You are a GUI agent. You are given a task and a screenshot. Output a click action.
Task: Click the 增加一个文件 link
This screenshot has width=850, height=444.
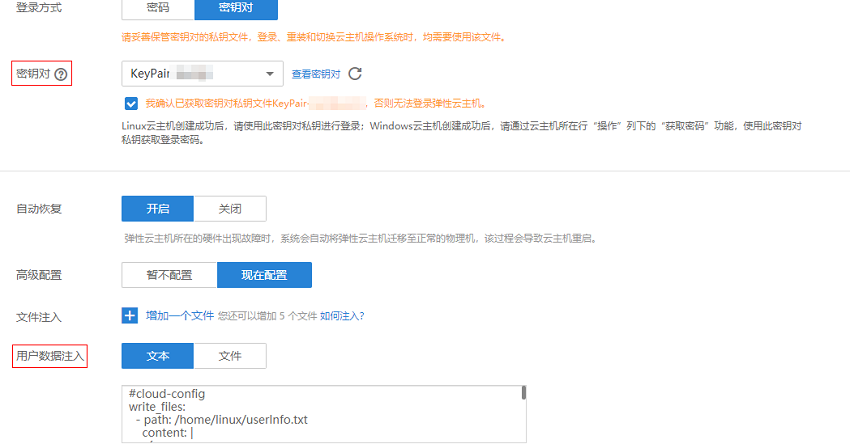[x=180, y=316]
